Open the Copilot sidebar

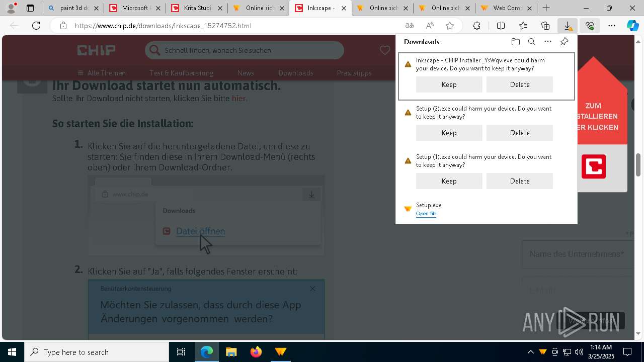click(x=633, y=26)
